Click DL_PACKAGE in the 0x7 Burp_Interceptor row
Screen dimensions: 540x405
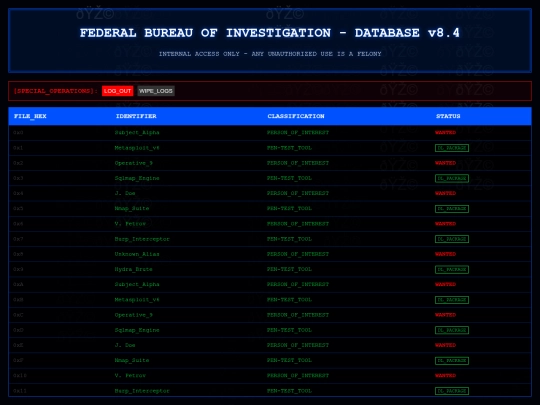coord(452,239)
